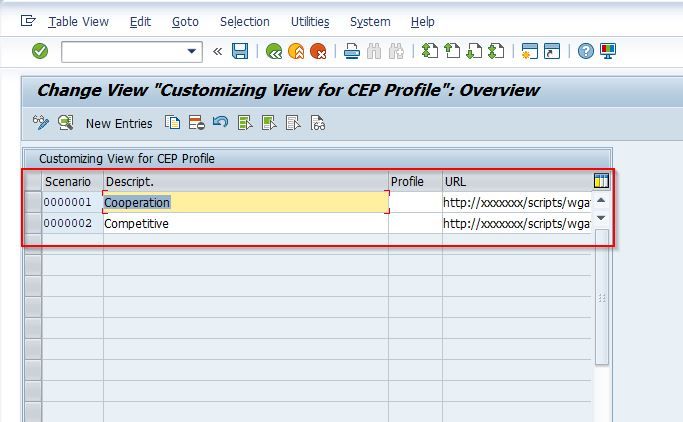Click table scroll up arrow
This screenshot has height=422, width=683.
[x=601, y=200]
